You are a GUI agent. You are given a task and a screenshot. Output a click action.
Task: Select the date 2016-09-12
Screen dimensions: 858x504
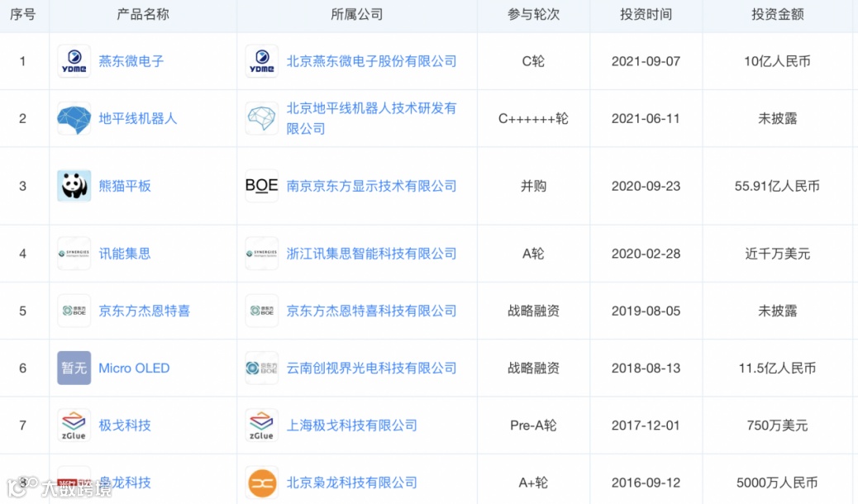coord(646,483)
